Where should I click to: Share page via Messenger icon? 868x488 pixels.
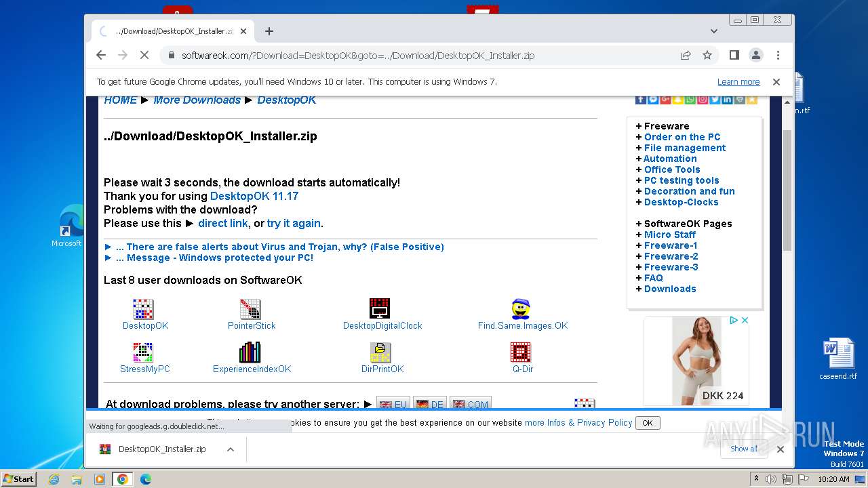(x=653, y=100)
